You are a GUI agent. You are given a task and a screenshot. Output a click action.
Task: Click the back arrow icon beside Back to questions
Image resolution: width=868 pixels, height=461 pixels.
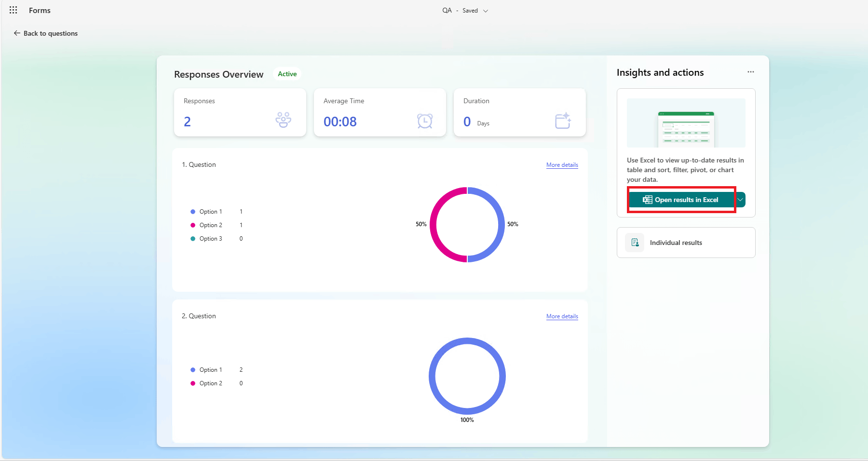pos(17,33)
